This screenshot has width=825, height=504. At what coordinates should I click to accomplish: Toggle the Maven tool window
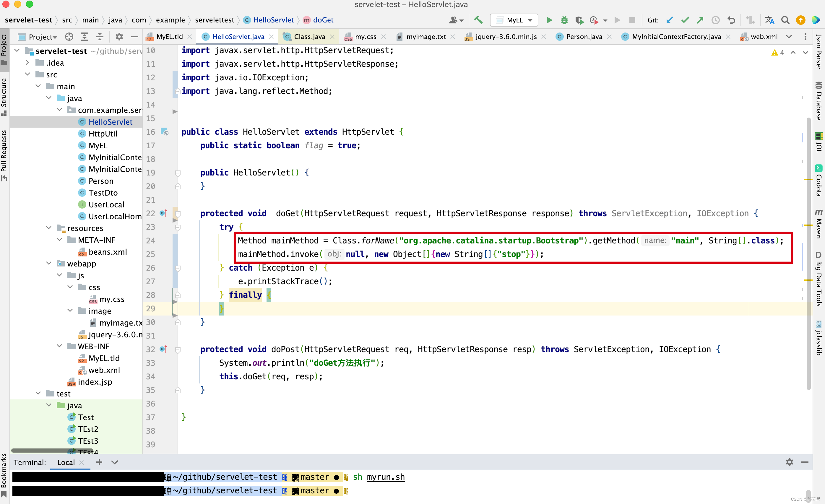(818, 224)
